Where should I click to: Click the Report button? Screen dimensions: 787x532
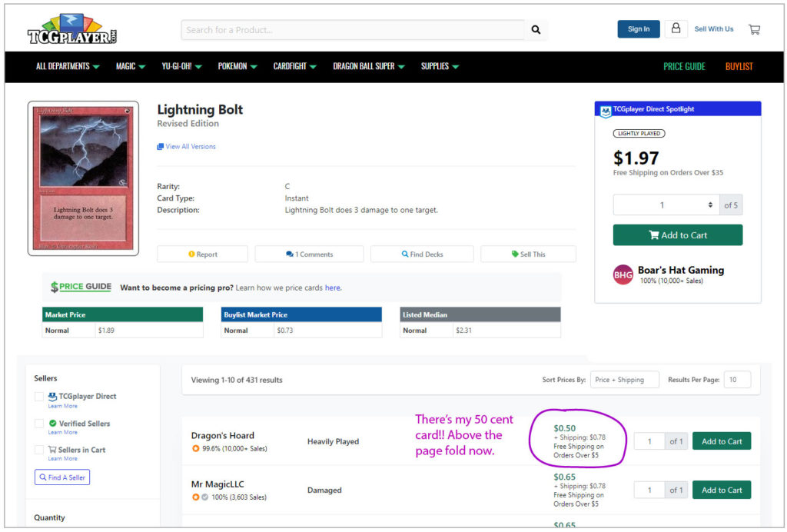coord(202,254)
